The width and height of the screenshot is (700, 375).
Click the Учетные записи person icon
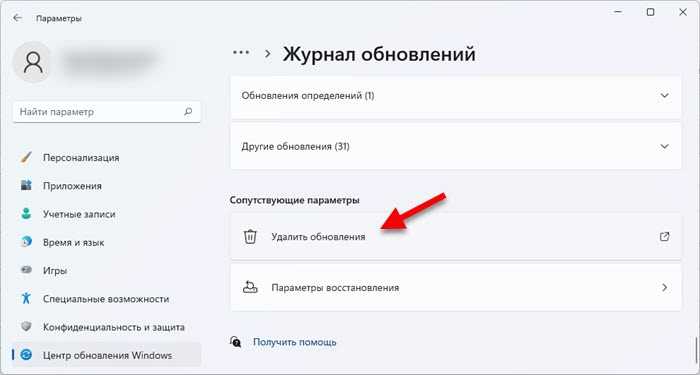pos(27,214)
